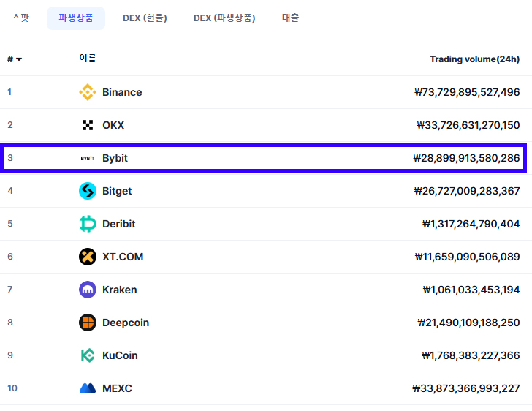Switch to the 대출 tab
Viewport: 532px width, 411px height.
click(x=290, y=18)
